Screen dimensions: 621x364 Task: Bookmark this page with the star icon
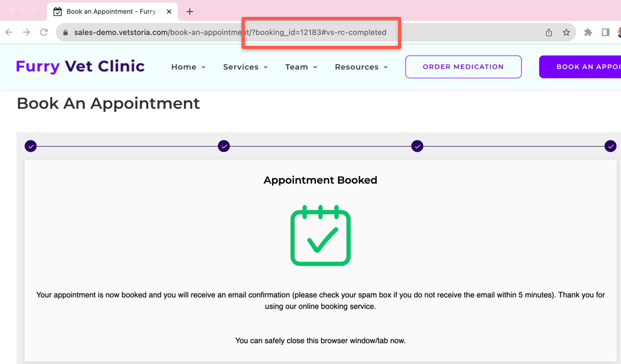click(566, 32)
